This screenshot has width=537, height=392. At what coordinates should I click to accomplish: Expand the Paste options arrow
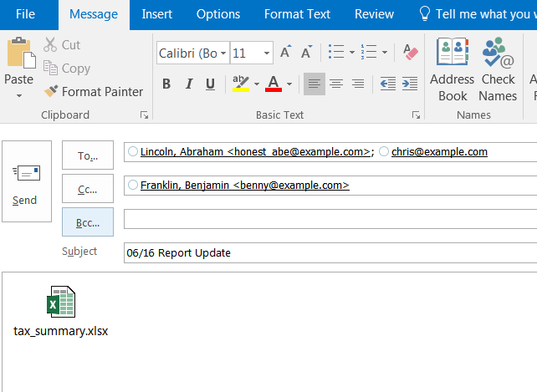[x=19, y=96]
